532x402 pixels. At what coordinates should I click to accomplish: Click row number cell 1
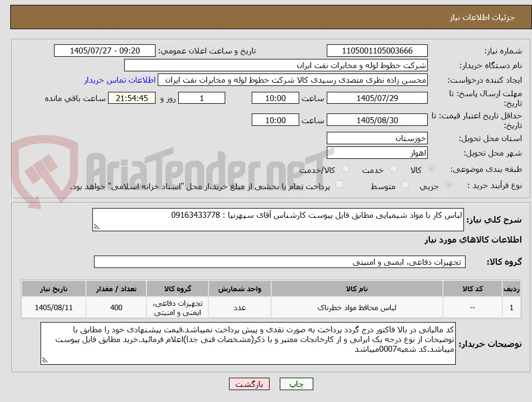[x=511, y=307]
